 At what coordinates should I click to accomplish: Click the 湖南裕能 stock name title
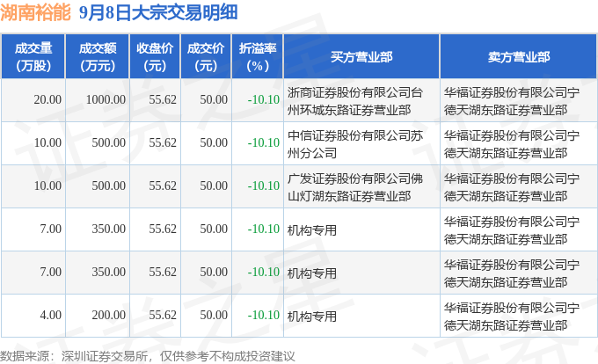(35, 12)
